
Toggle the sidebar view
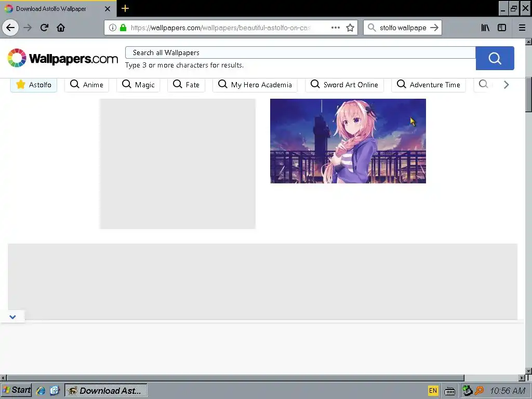point(502,28)
